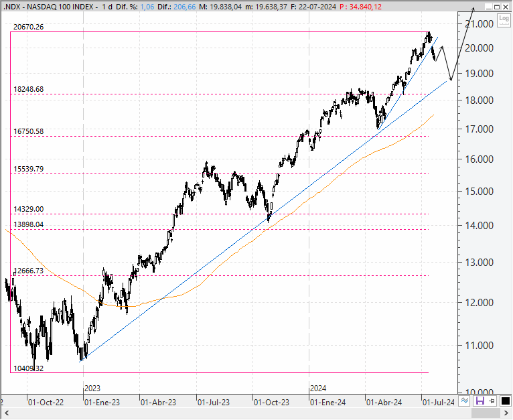Select the 10409.32 level label
The height and width of the screenshot is (420, 513).
point(29,368)
